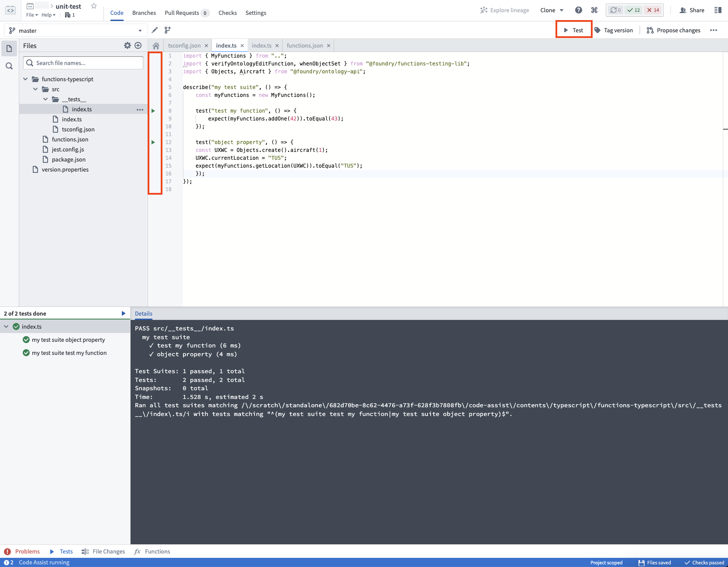Click the edit branch pencil icon
Screen dimensions: 728x567
155,30
